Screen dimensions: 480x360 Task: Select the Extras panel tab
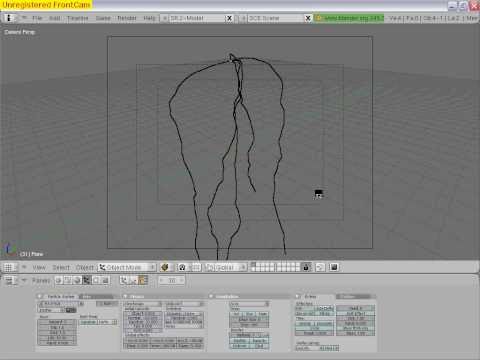[x=310, y=296]
